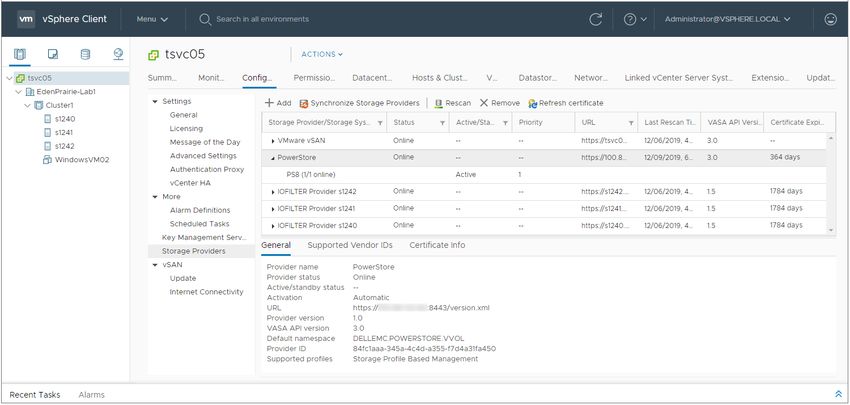This screenshot has width=850, height=405.
Task: Collapse the Cluster1 tree node
Action: 28,105
